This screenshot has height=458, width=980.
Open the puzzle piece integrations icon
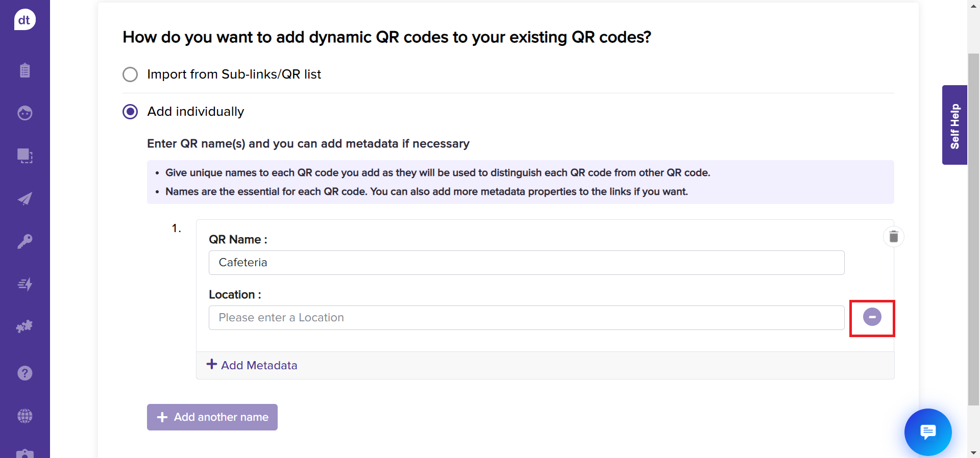(24, 326)
